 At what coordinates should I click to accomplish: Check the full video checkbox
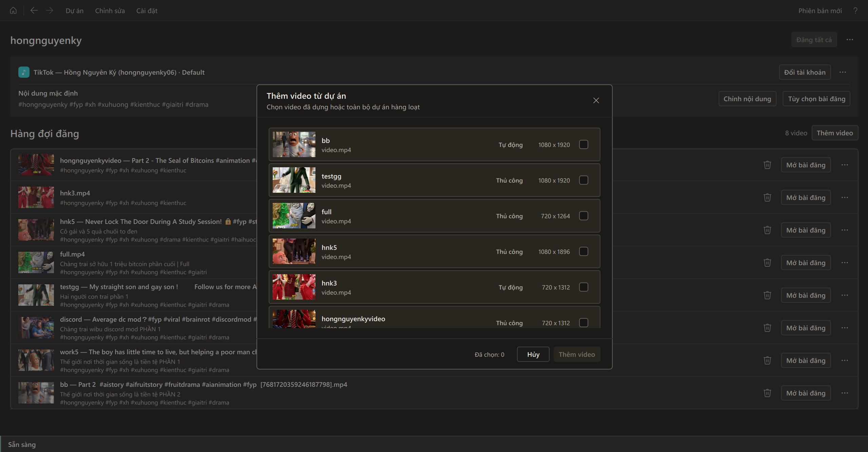[x=583, y=216]
